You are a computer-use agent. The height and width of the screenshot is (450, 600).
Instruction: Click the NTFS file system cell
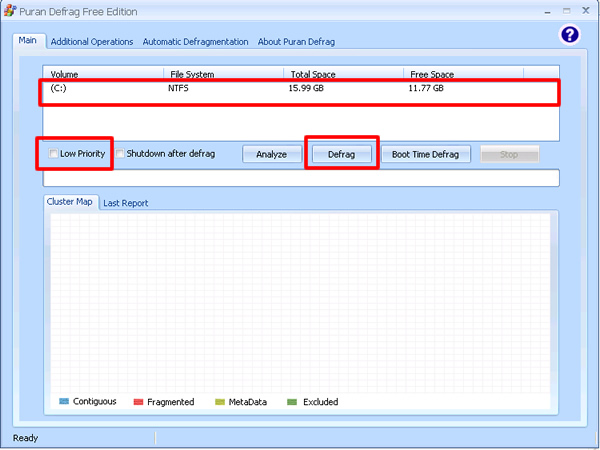point(178,88)
